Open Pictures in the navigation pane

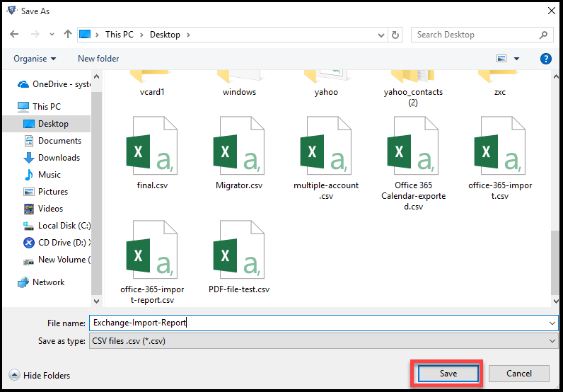pos(45,192)
